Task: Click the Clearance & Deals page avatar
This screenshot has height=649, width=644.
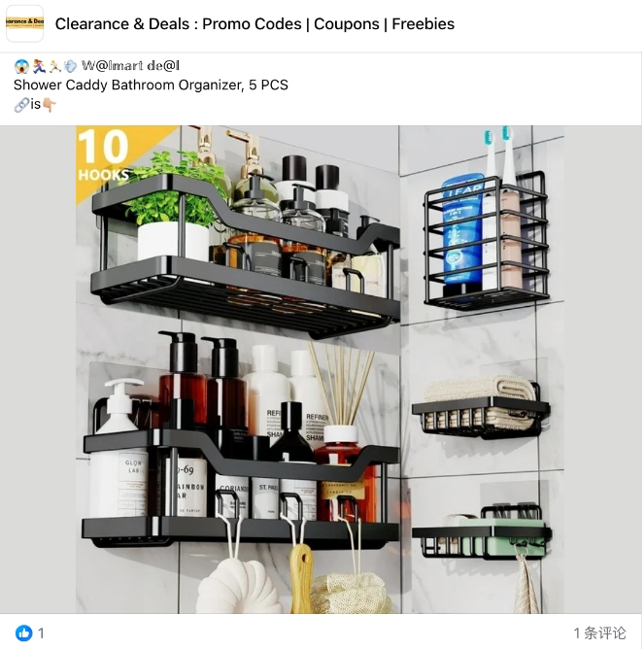Action: [x=24, y=23]
